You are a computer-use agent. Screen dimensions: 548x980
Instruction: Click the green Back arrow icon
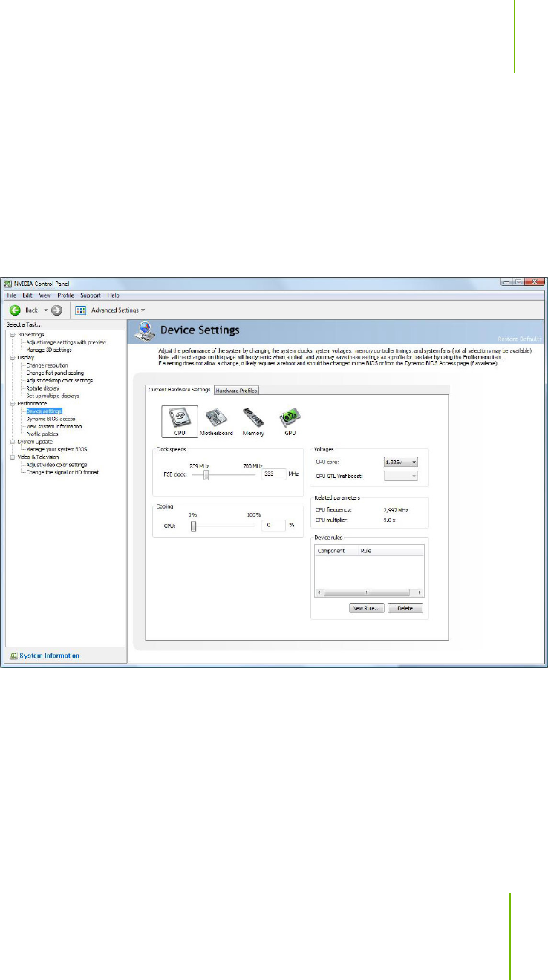(14, 310)
